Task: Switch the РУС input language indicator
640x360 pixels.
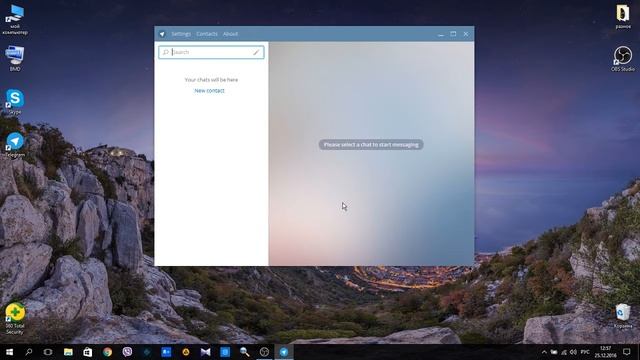Action: [585, 352]
